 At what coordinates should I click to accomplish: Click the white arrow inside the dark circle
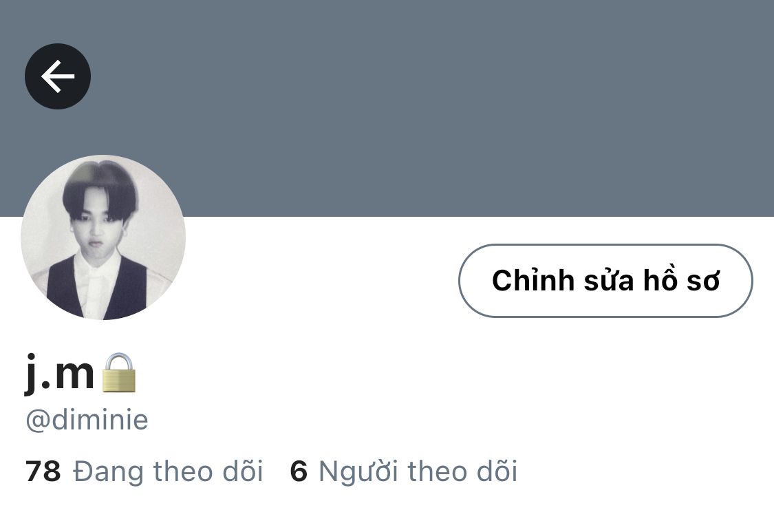[58, 76]
